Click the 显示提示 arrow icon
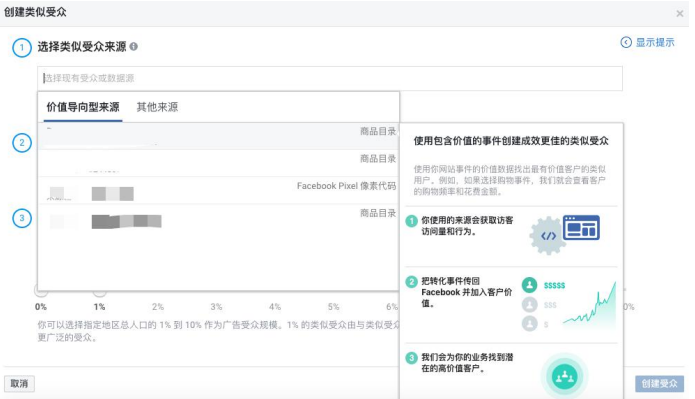This screenshot has width=695, height=399. tap(626, 42)
